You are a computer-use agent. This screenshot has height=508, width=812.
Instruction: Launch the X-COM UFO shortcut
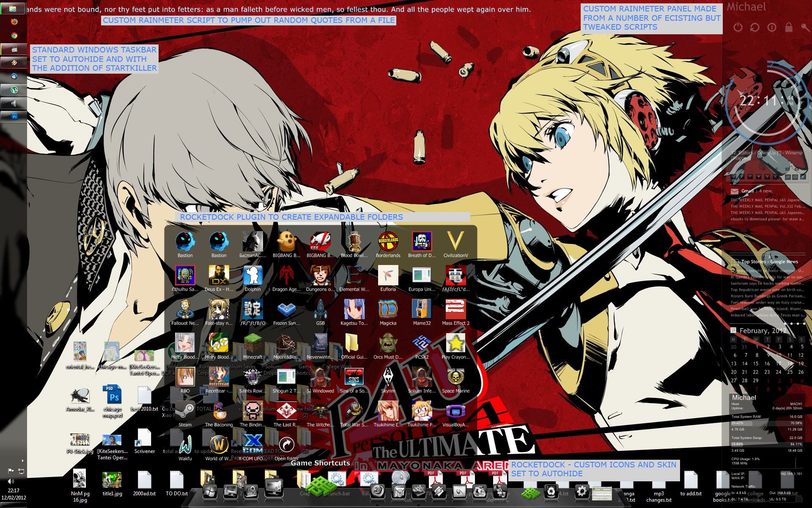pos(252,448)
